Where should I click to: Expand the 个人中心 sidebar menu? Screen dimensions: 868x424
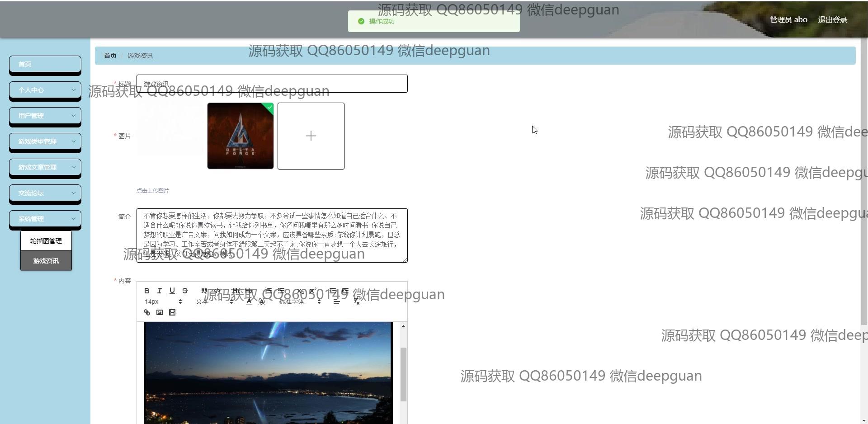(x=45, y=90)
